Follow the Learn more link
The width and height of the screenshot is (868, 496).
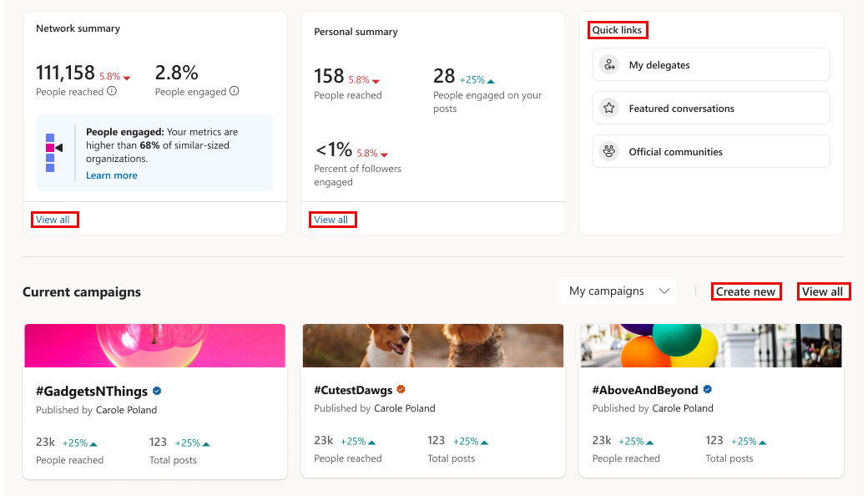[x=112, y=175]
